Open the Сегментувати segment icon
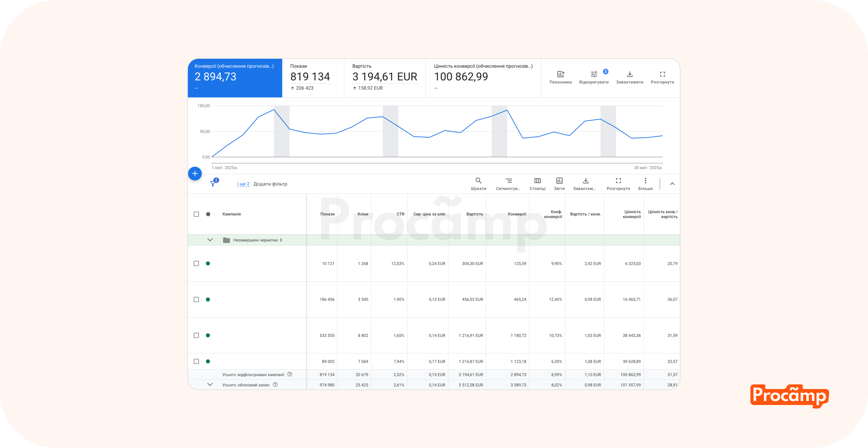The width and height of the screenshot is (868, 448). (x=508, y=181)
